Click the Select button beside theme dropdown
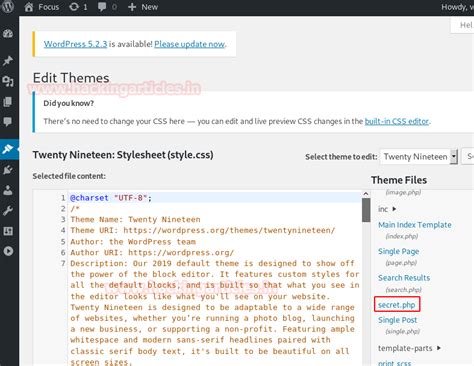Viewport: 474px width, 366px height. (x=468, y=156)
